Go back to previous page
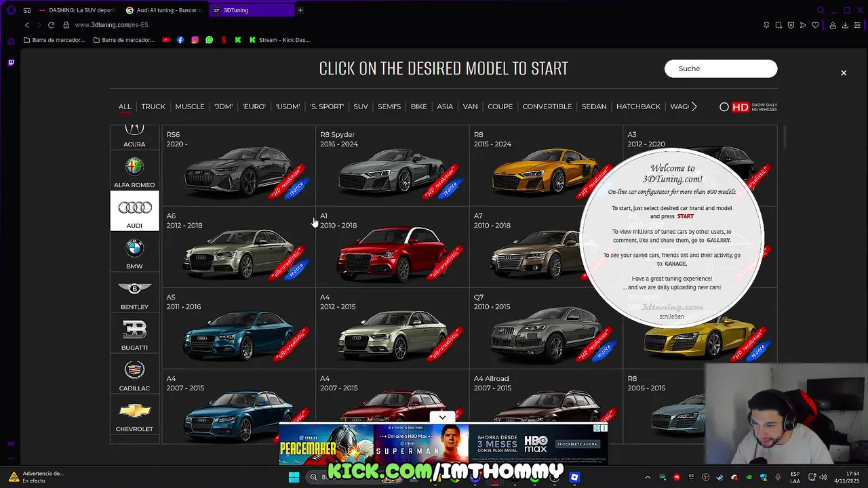868x488 pixels. pyautogui.click(x=27, y=25)
